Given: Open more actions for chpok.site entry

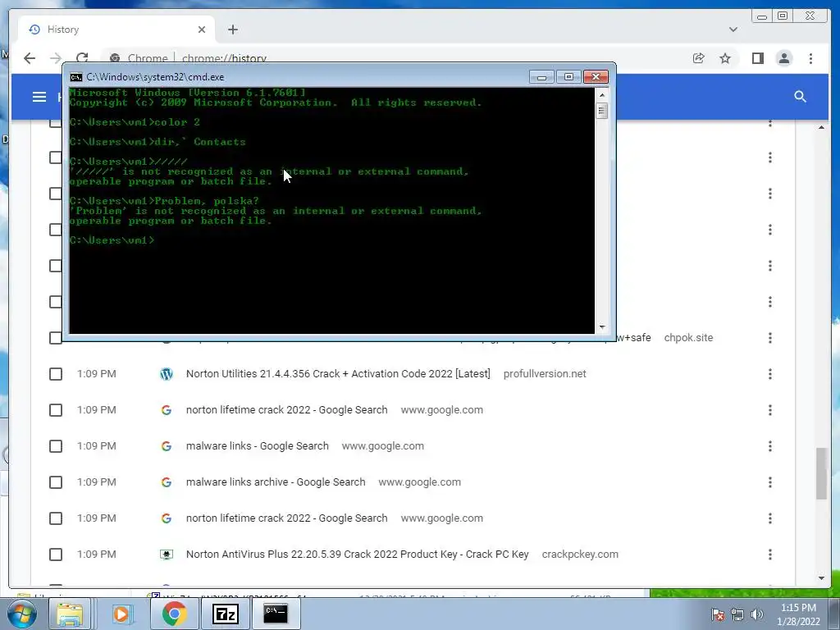Looking at the screenshot, I should point(769,337).
